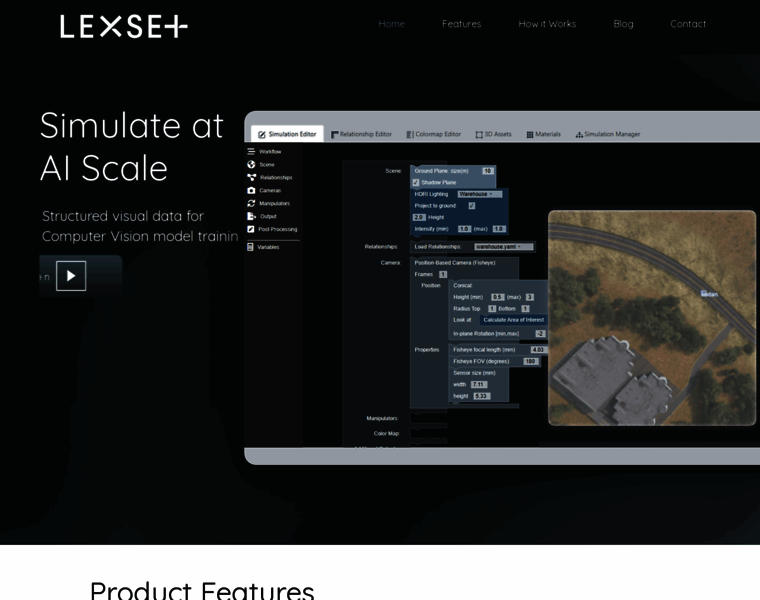This screenshot has width=760, height=600.
Task: Open the Calculate Area of Interest dropdown
Action: coord(513,320)
